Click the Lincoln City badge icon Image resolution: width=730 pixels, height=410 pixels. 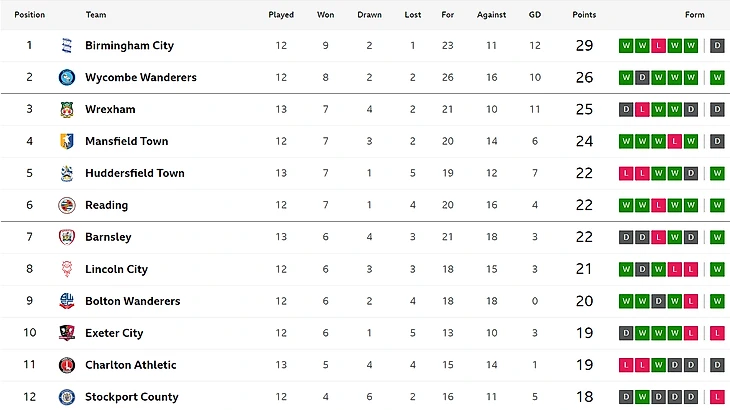pos(67,270)
